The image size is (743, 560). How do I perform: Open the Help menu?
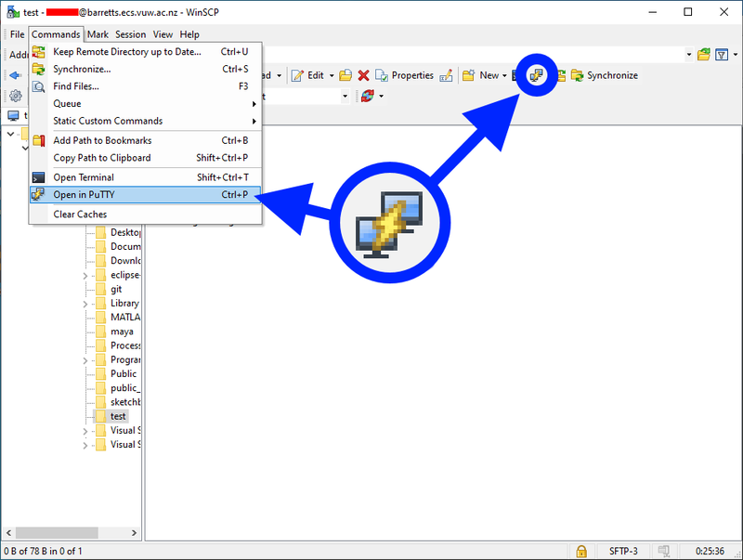pos(189,34)
